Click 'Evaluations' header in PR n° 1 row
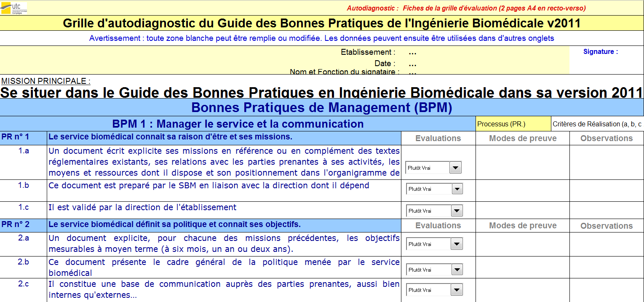The image size is (644, 302). [x=438, y=138]
